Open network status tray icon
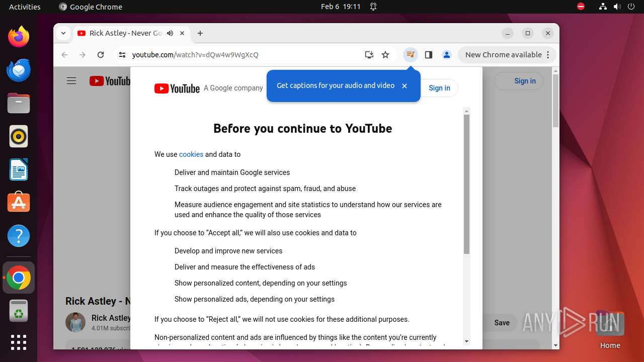Viewport: 644px width, 362px height. [x=603, y=7]
